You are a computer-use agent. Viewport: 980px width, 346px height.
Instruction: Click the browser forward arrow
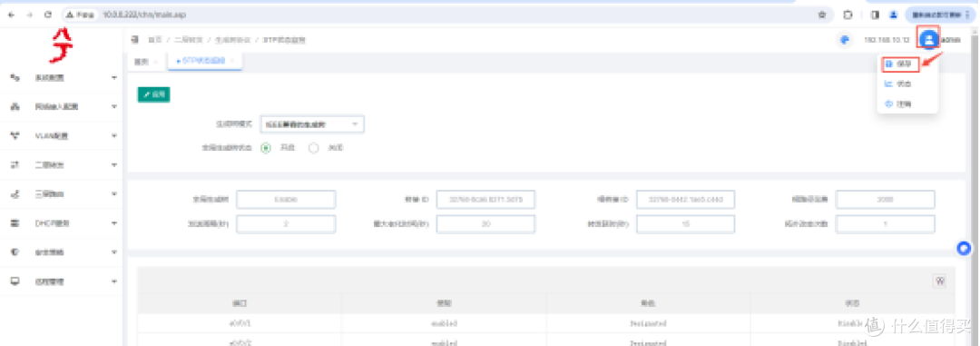click(x=29, y=15)
